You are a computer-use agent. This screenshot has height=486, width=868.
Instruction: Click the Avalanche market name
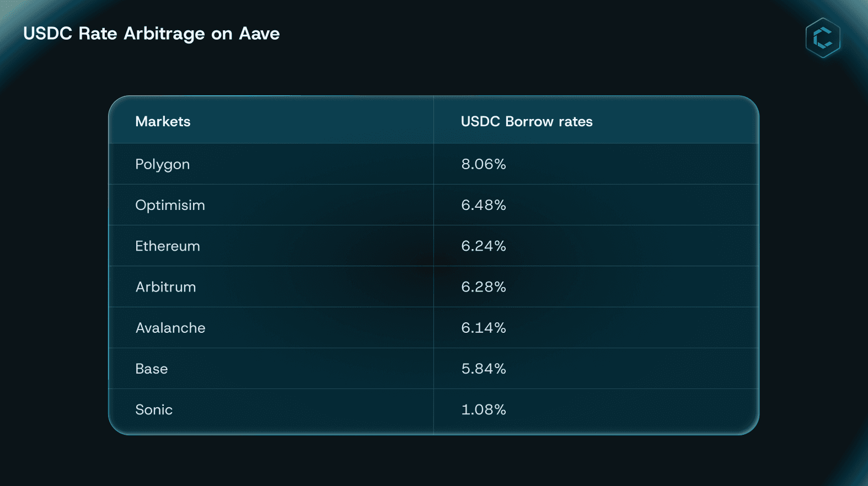[170, 328]
